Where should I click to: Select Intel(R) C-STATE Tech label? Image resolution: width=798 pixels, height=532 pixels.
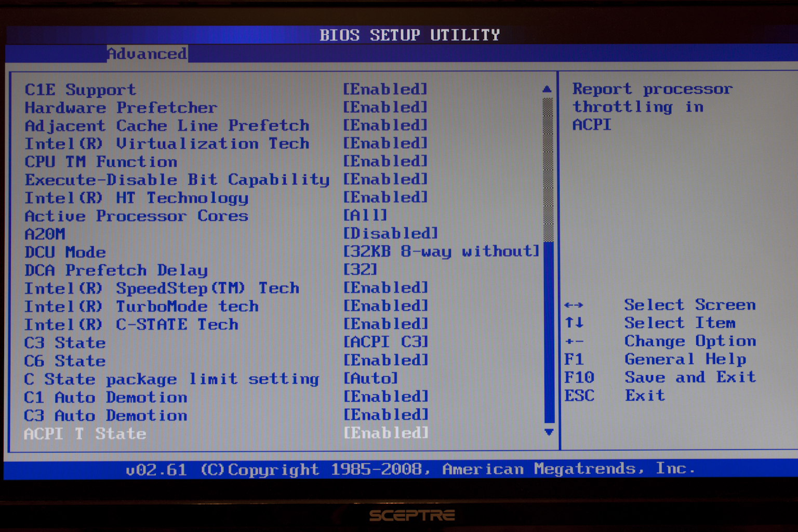pyautogui.click(x=131, y=325)
